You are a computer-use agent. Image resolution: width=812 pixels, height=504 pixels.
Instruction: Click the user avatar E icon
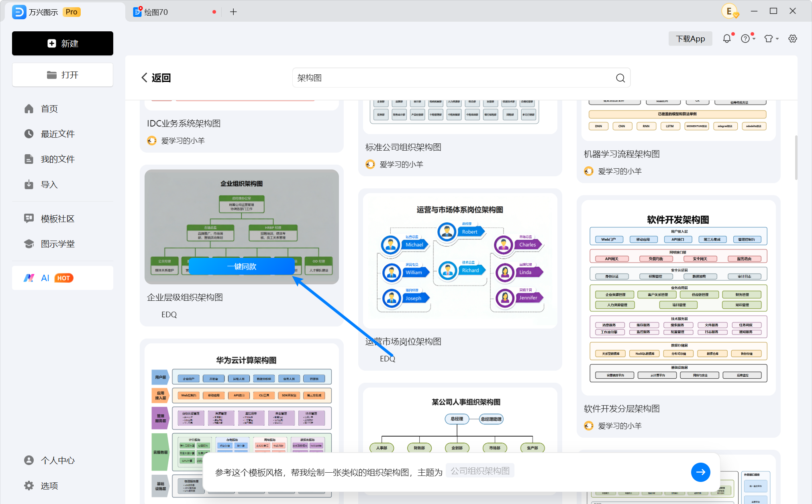[729, 11]
